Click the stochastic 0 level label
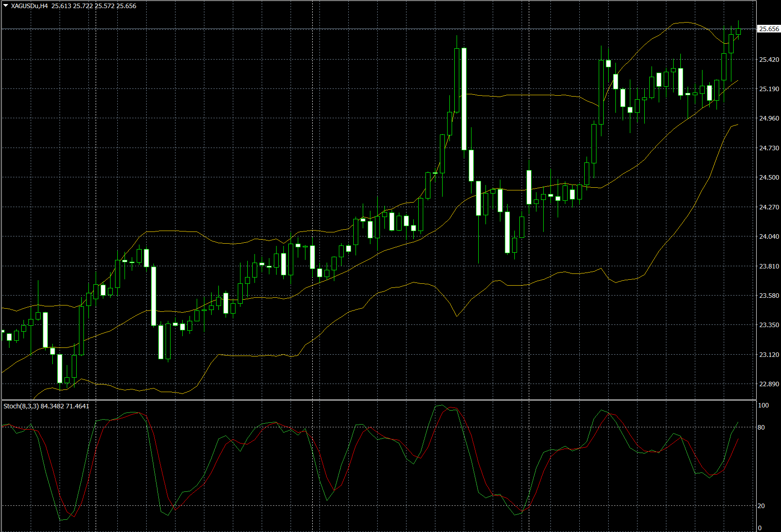This screenshot has width=781, height=532. [x=760, y=528]
